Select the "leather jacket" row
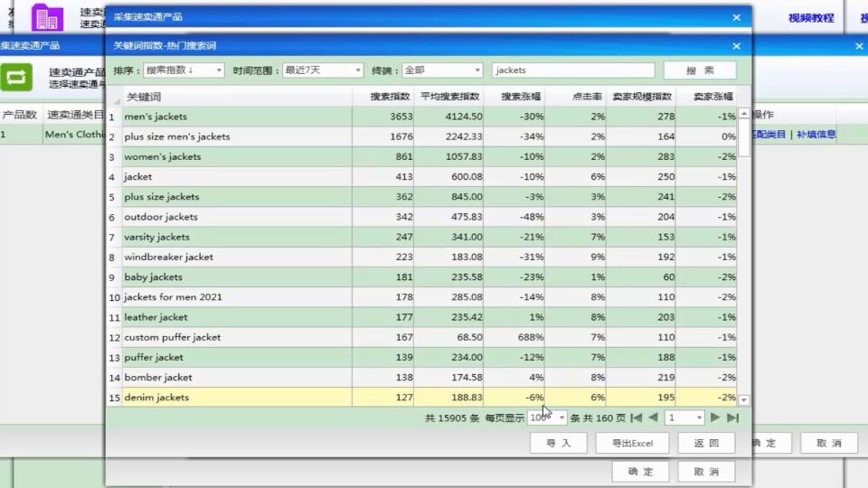Viewport: 868px width, 488px height. [x=422, y=317]
